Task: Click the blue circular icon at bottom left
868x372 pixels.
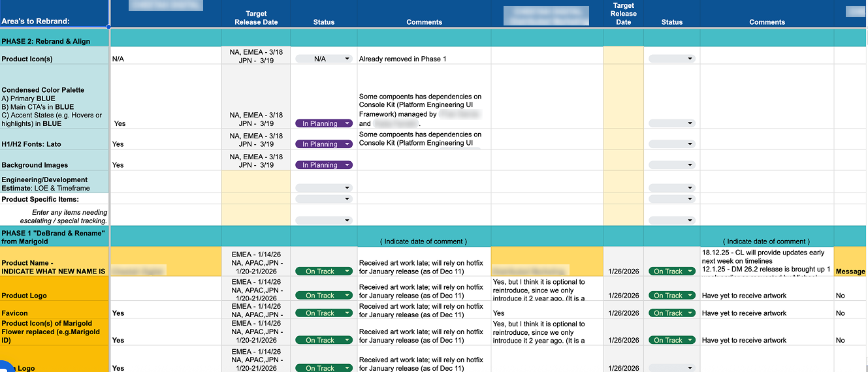Action: pyautogui.click(x=5, y=365)
